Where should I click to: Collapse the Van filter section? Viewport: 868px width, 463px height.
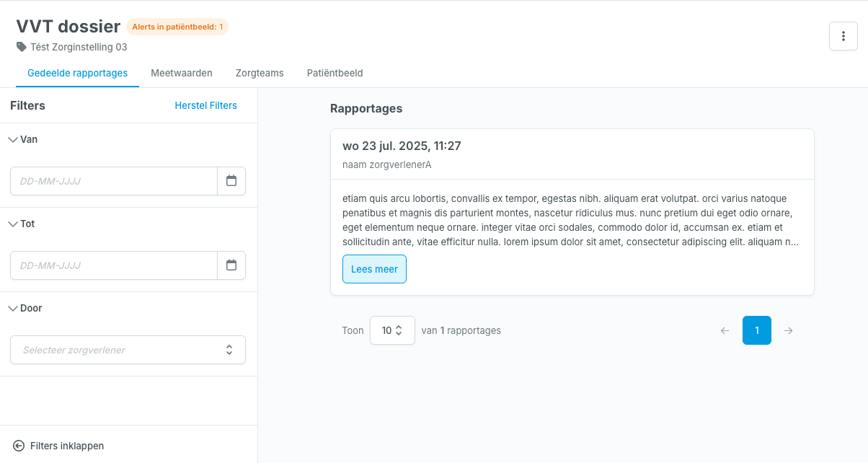point(13,139)
